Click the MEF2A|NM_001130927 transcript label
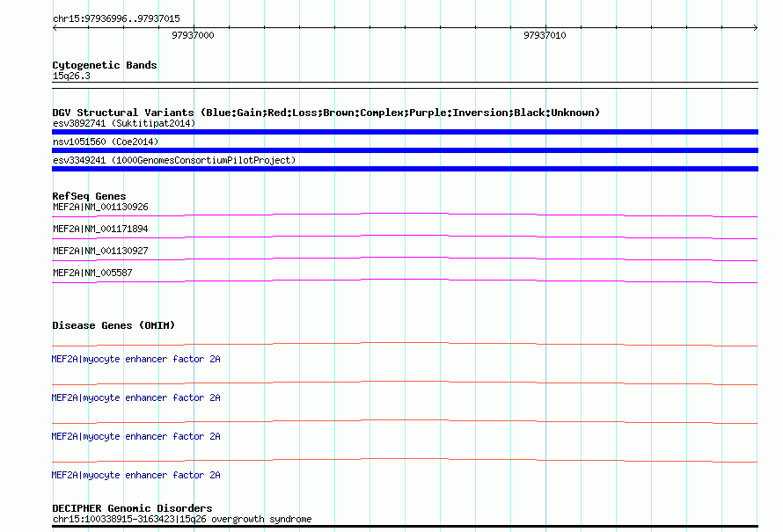The height and width of the screenshot is (532, 783). coord(100,251)
